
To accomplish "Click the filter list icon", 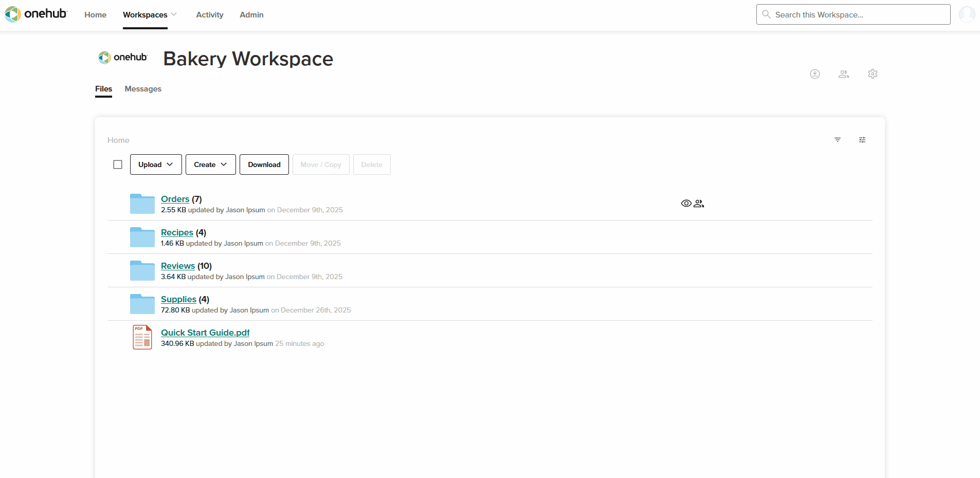I will pyautogui.click(x=838, y=140).
